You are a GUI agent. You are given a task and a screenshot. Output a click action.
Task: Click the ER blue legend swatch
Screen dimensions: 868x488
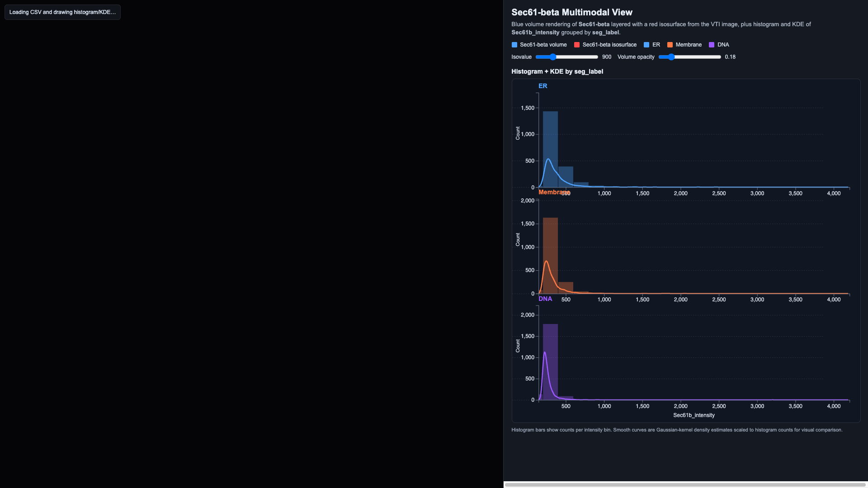pos(646,45)
